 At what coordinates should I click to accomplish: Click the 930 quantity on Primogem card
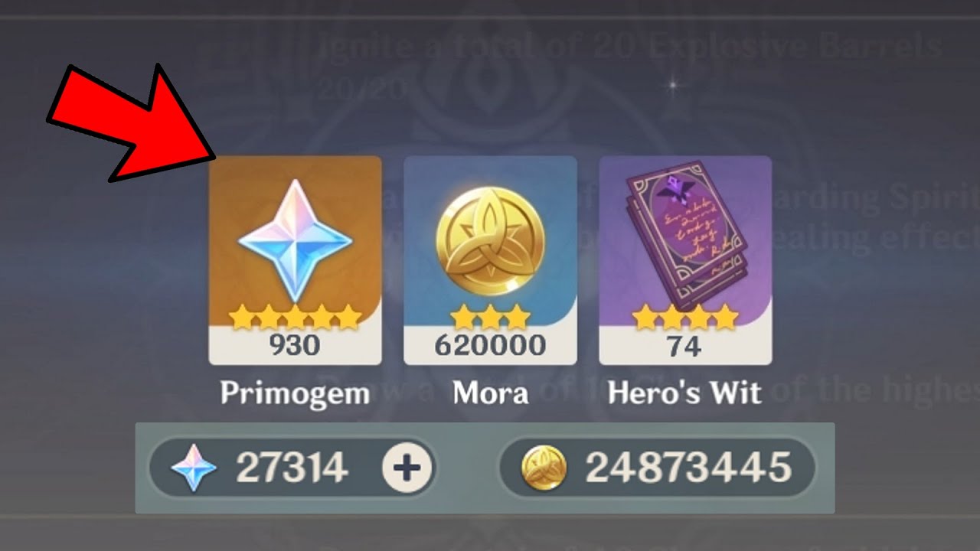[x=295, y=346]
